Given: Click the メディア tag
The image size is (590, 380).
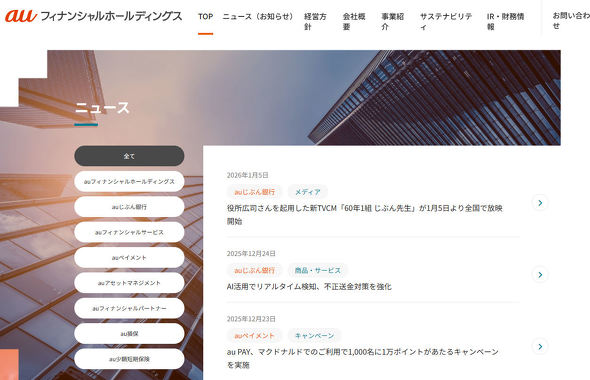Looking at the screenshot, I should coord(308,192).
